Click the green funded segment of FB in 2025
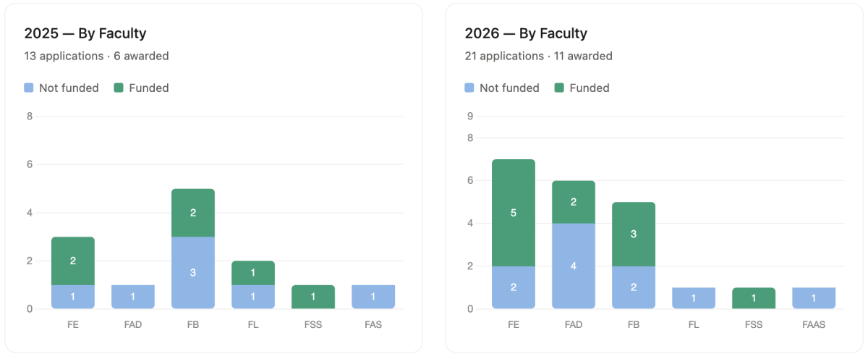 (x=193, y=213)
